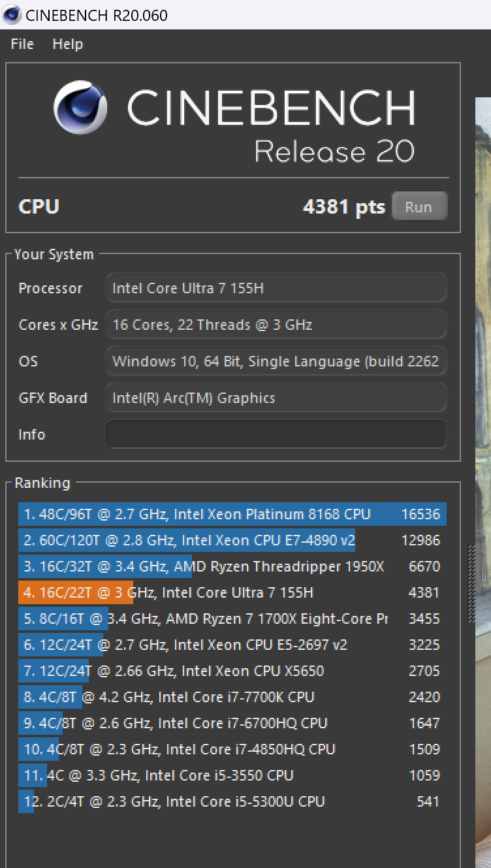Viewport: 491px width, 868px height.
Task: Select the highlighted Core Ultra 7 155H entry
Action: [x=232, y=592]
